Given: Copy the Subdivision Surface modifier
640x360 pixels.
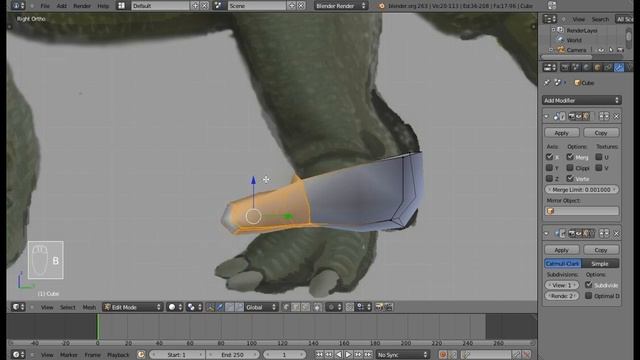Looking at the screenshot, I should [x=601, y=250].
